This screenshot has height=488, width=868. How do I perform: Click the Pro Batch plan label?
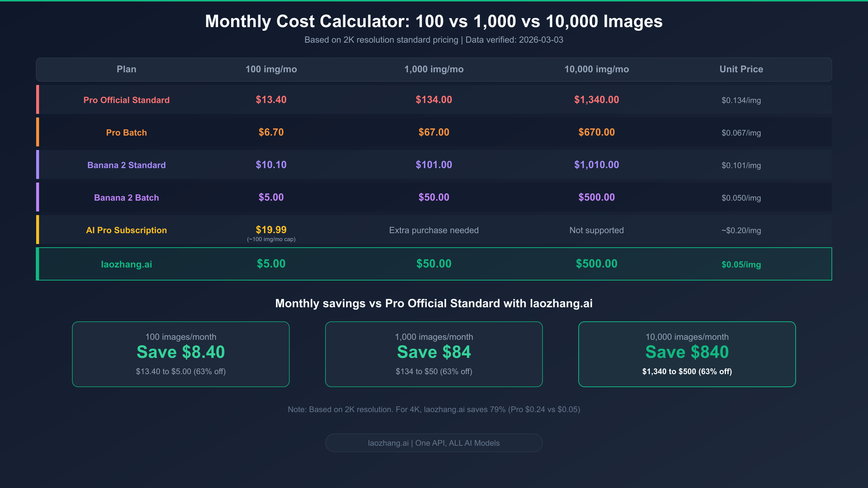[x=127, y=132]
